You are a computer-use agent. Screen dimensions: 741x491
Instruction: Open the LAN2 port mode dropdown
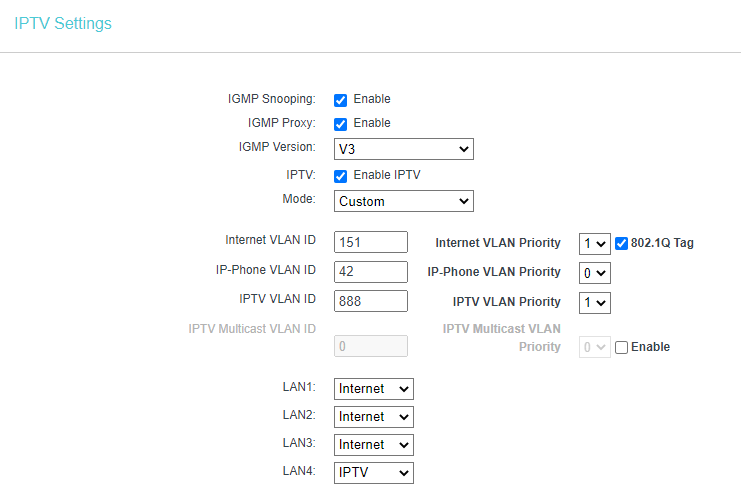[374, 416]
